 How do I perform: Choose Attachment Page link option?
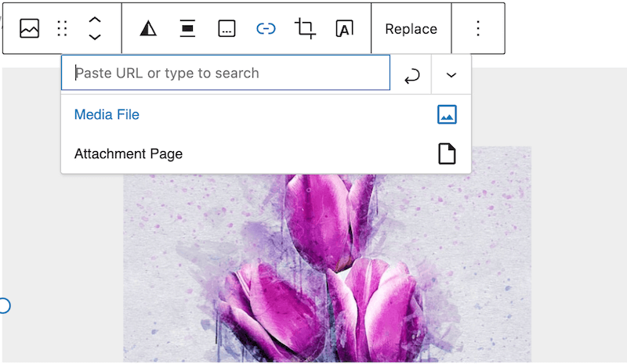(x=266, y=154)
